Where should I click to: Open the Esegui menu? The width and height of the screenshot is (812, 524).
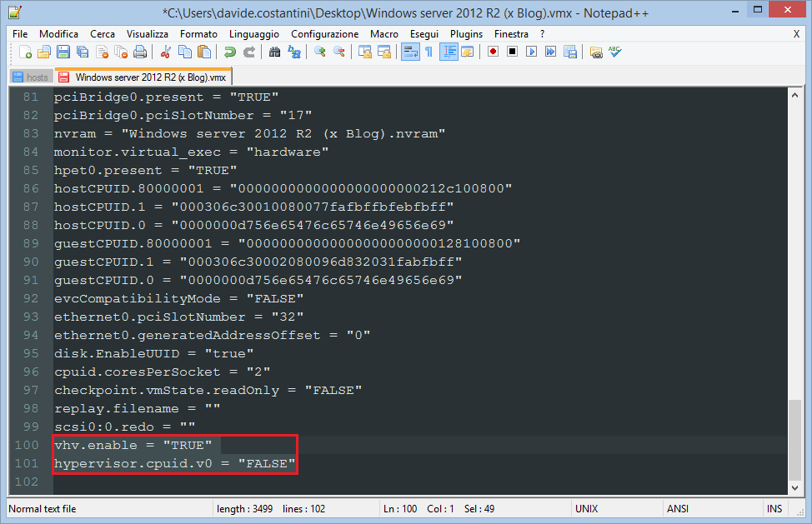pos(424,34)
